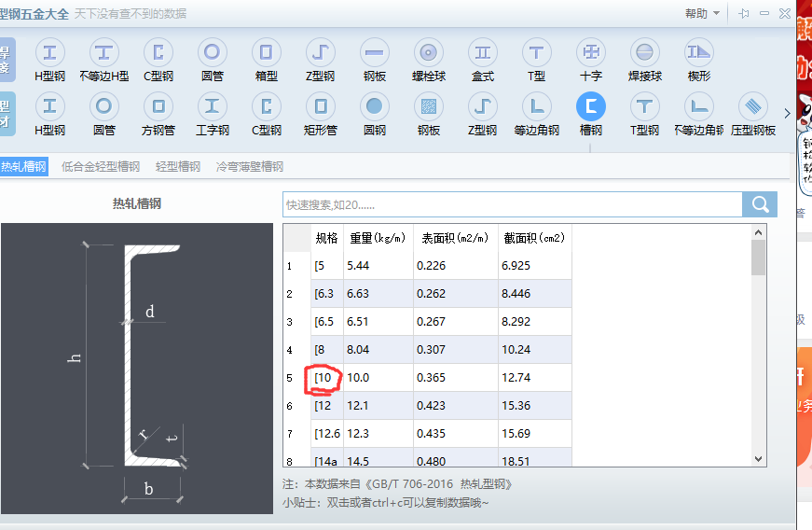Click the table scrollbar up arrow
Viewport: 812px width, 530px height.
click(758, 232)
